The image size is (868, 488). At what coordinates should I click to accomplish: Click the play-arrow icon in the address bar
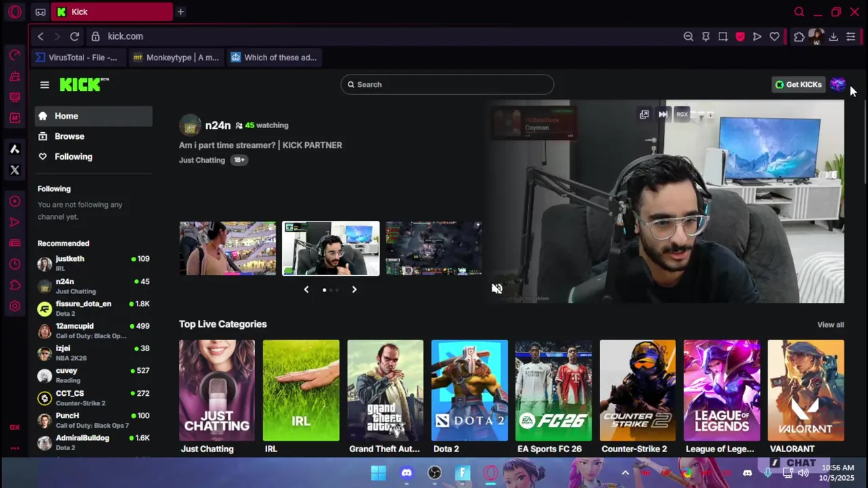757,37
